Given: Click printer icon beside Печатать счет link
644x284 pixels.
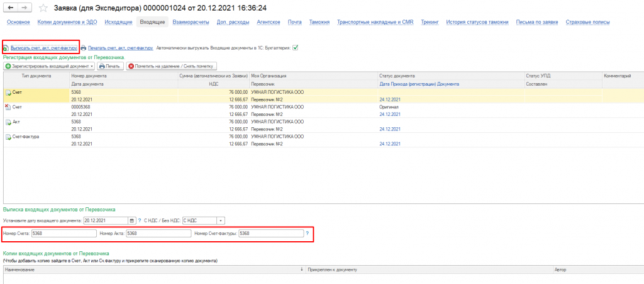Looking at the screenshot, I should click(84, 48).
